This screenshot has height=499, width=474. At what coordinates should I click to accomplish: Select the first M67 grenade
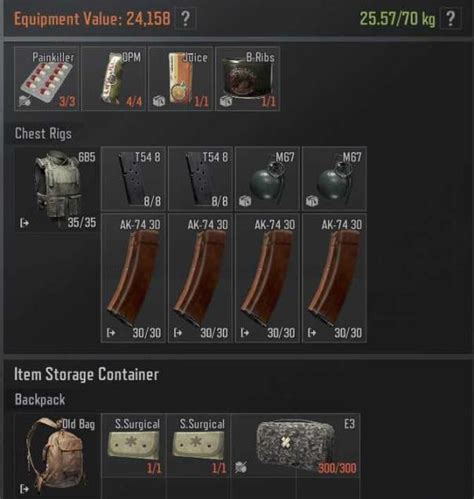tap(267, 179)
